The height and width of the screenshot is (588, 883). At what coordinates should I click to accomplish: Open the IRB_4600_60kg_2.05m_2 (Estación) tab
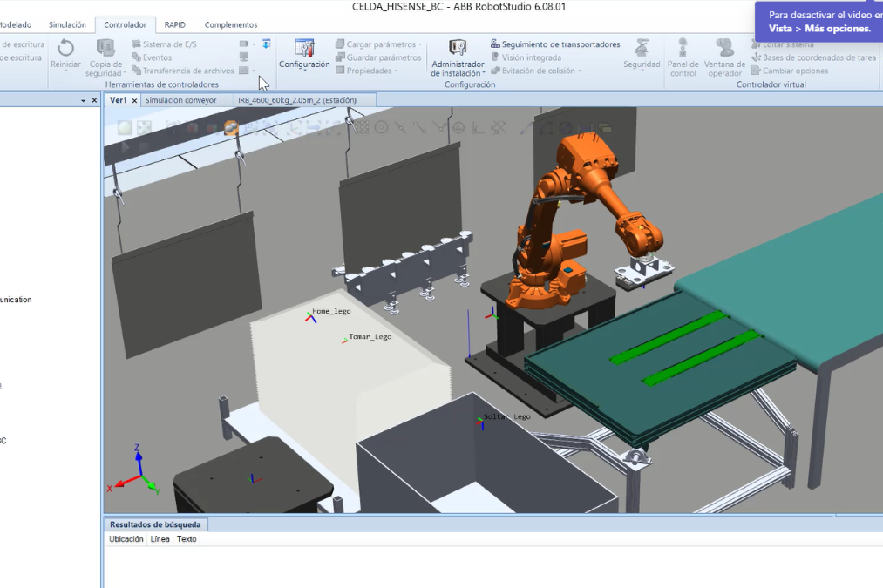(297, 100)
